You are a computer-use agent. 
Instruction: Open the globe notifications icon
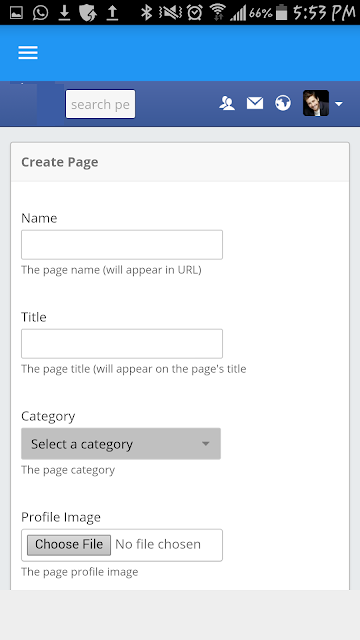[x=283, y=103]
